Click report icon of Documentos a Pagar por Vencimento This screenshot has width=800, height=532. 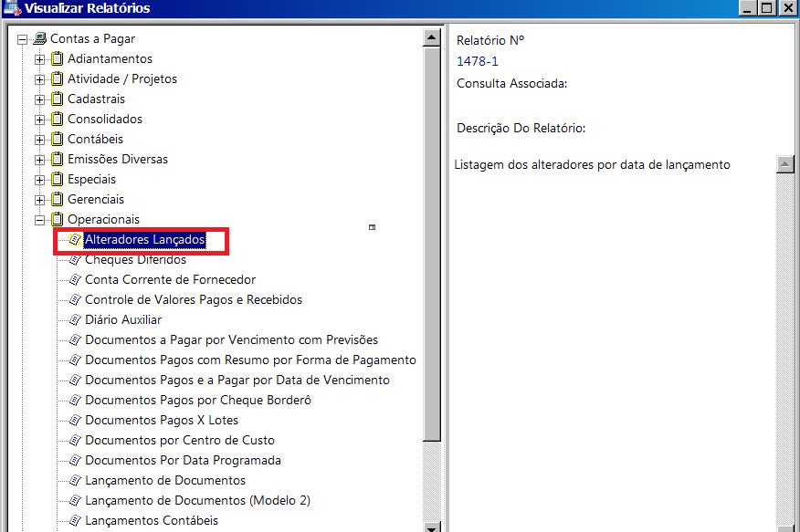(x=75, y=339)
